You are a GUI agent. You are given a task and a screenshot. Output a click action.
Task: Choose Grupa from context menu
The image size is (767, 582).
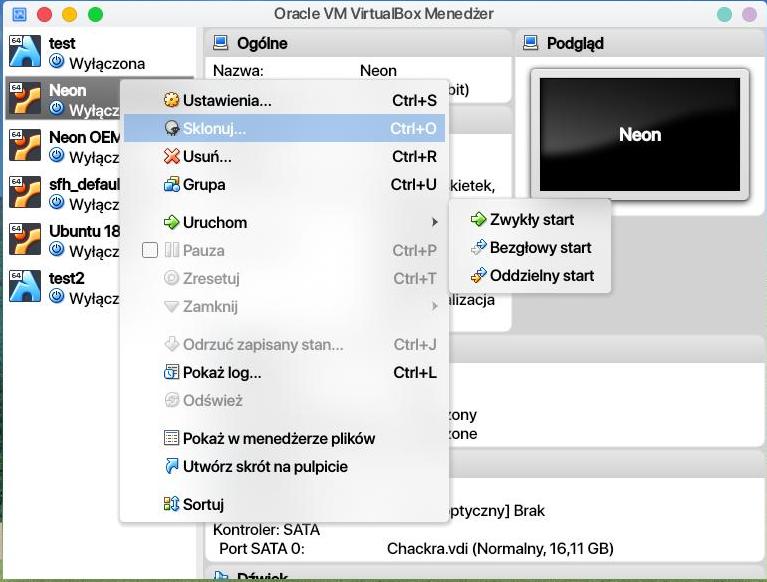coord(284,184)
